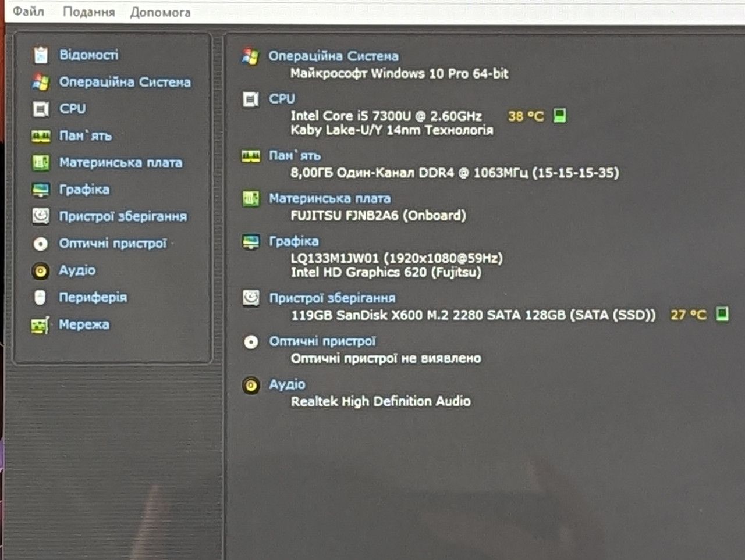This screenshot has width=745, height=560.
Task: Click the Realtek High Definition Audio line
Action: coord(381,401)
